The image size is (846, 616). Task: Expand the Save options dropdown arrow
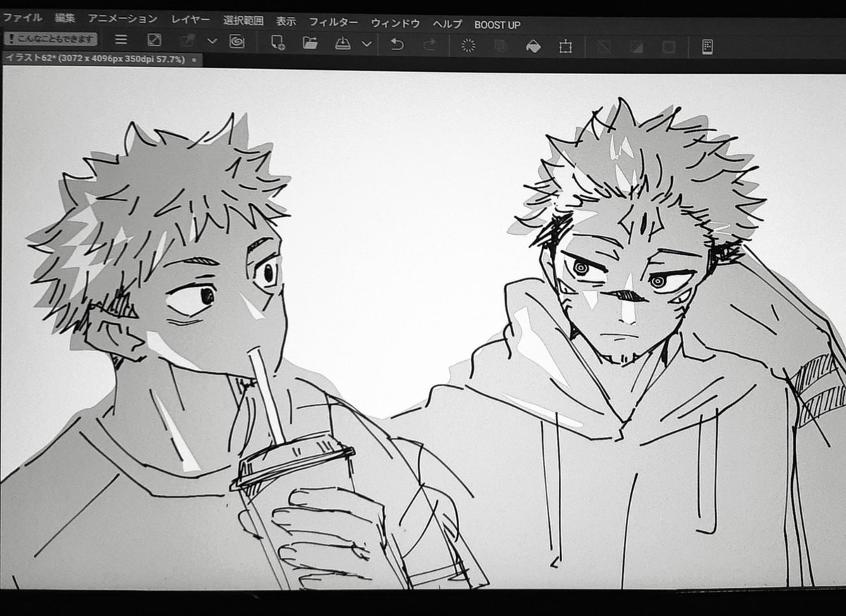367,44
